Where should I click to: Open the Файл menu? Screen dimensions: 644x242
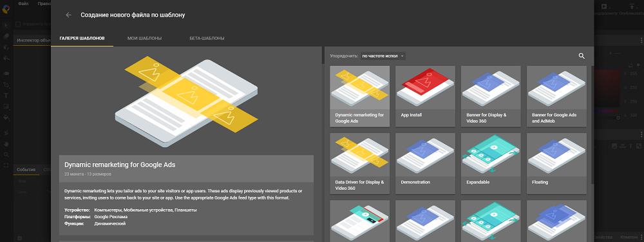point(23,3)
